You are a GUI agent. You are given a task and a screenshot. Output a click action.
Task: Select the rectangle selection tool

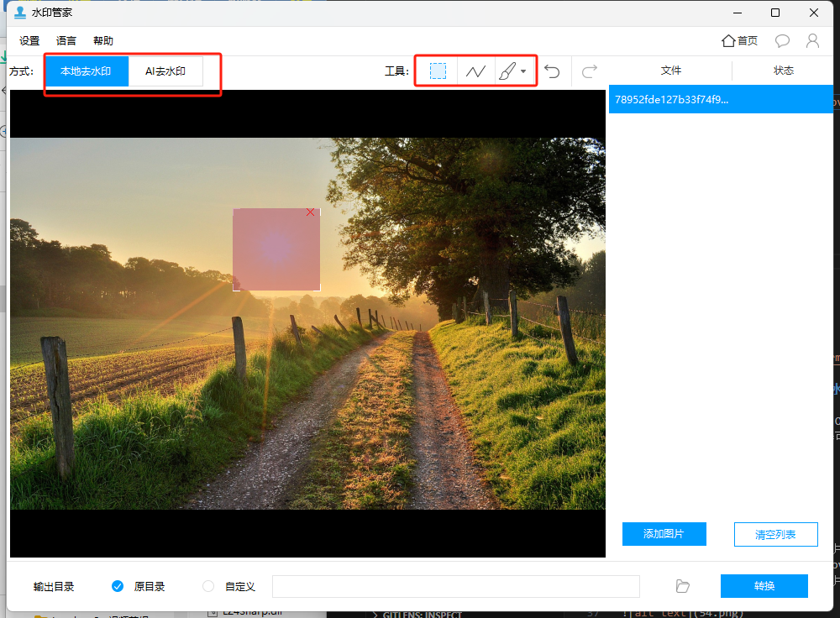pos(438,71)
